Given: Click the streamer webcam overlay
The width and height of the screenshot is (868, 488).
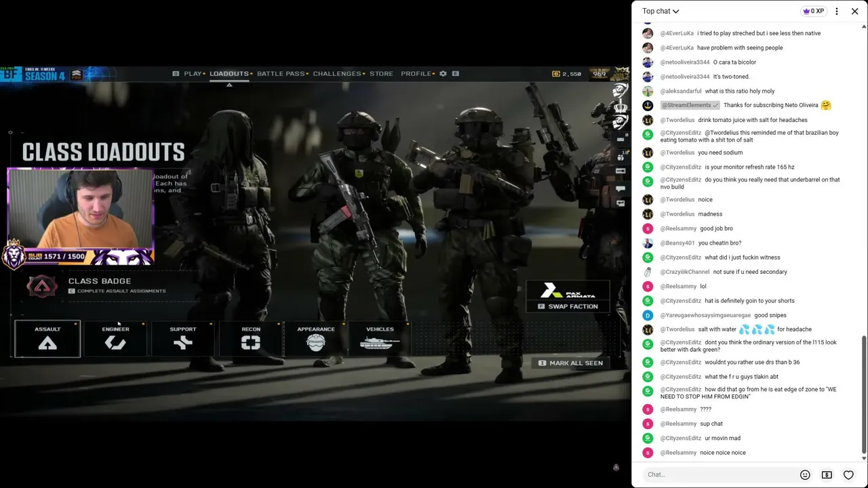Looking at the screenshot, I should tap(81, 209).
